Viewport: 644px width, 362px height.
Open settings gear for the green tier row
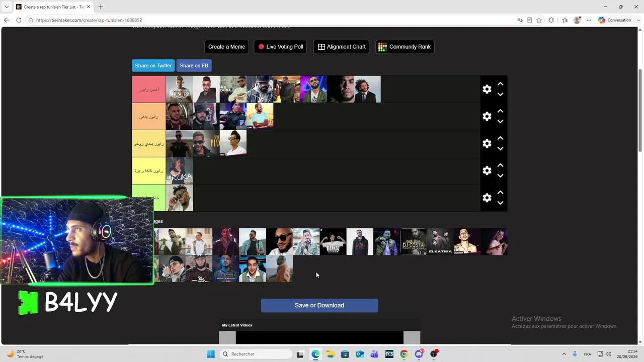(x=487, y=198)
